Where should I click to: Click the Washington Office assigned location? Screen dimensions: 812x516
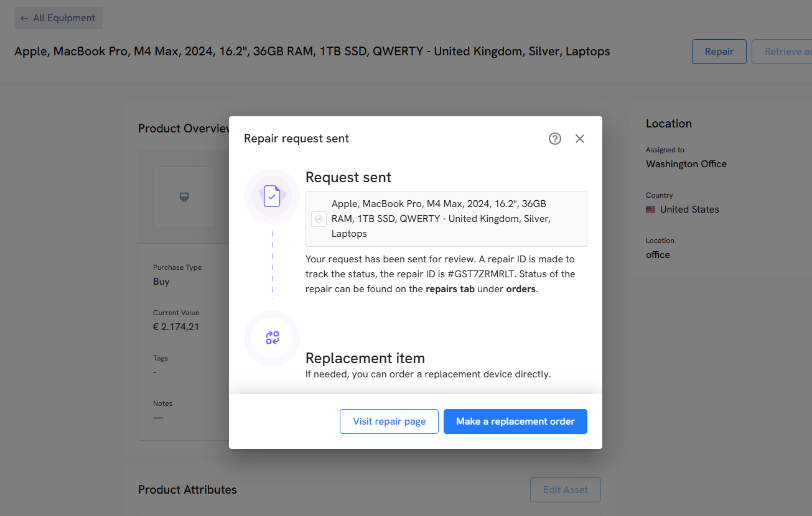coord(686,164)
